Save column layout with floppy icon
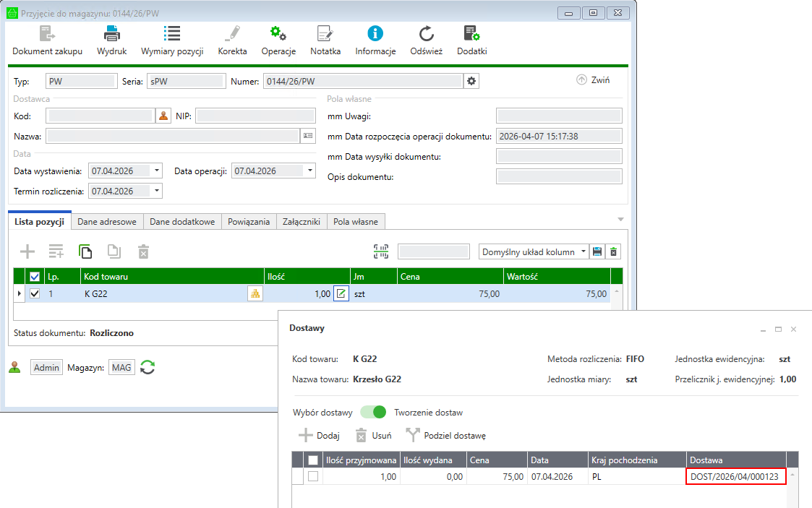Viewport: 812px width, 508px height. coord(597,252)
